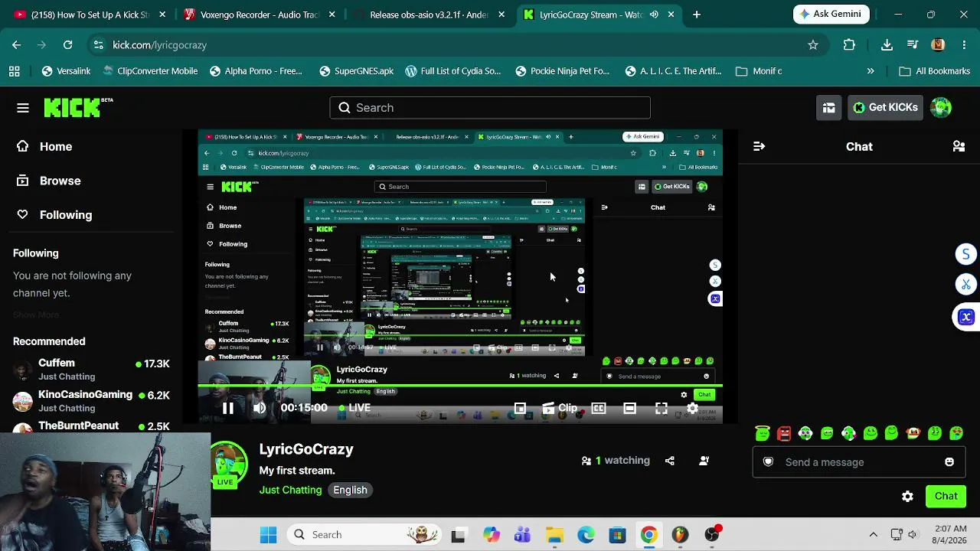Click the LyricGoCrazy live avatar
This screenshot has width=980, height=551.
click(228, 463)
